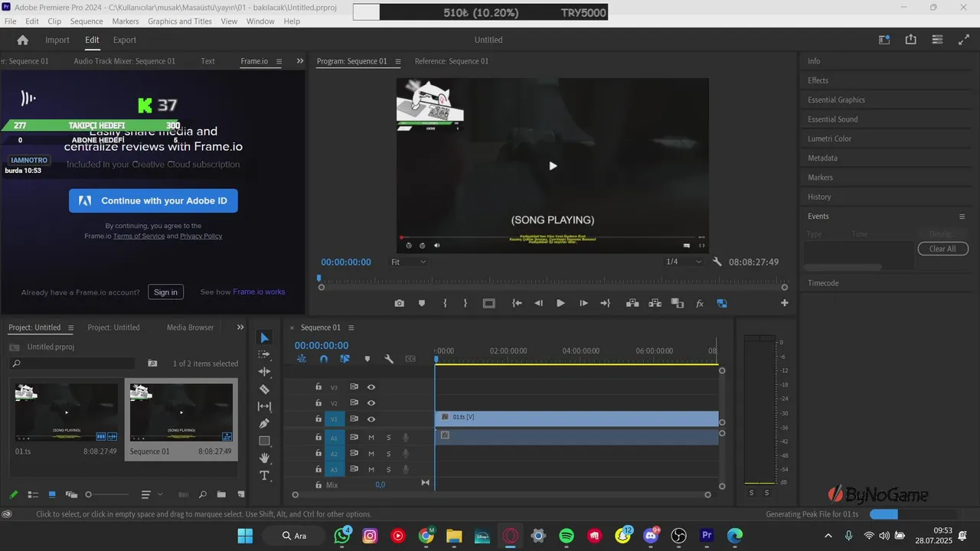Select the Slip tool

[264, 406]
